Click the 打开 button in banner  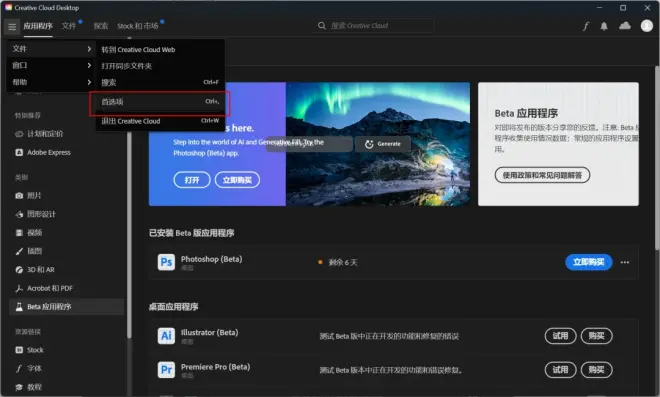click(192, 180)
